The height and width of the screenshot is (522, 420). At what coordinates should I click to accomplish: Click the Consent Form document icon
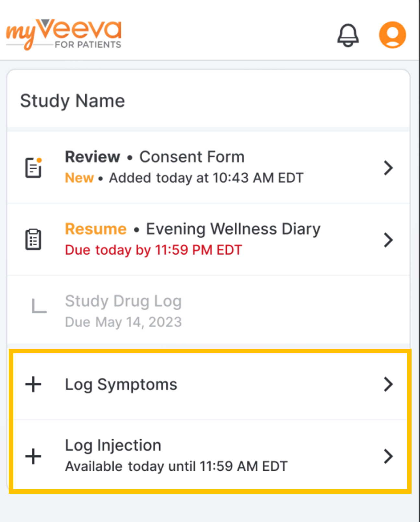pyautogui.click(x=34, y=168)
